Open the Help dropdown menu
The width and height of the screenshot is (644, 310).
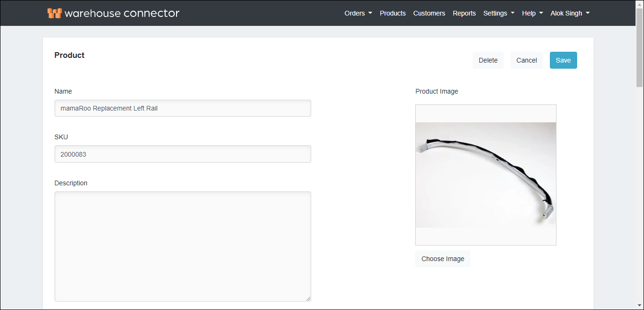[532, 13]
